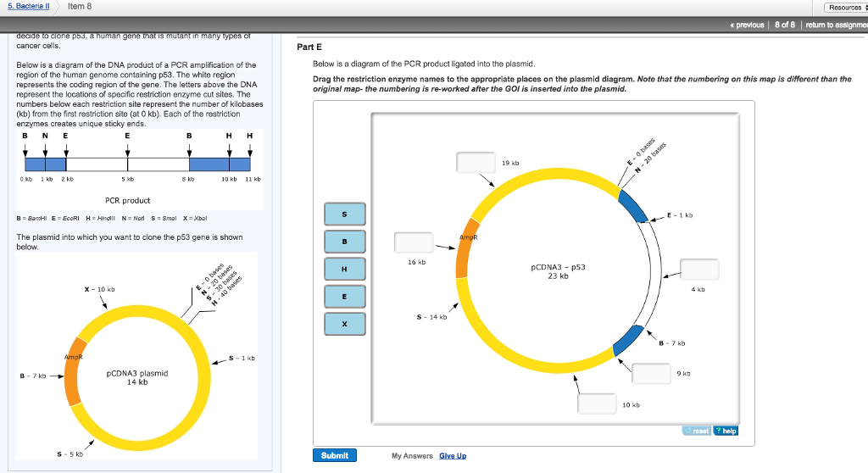The image size is (868, 473).
Task: Click the empty drop box at 4 kb
Action: pos(699,270)
